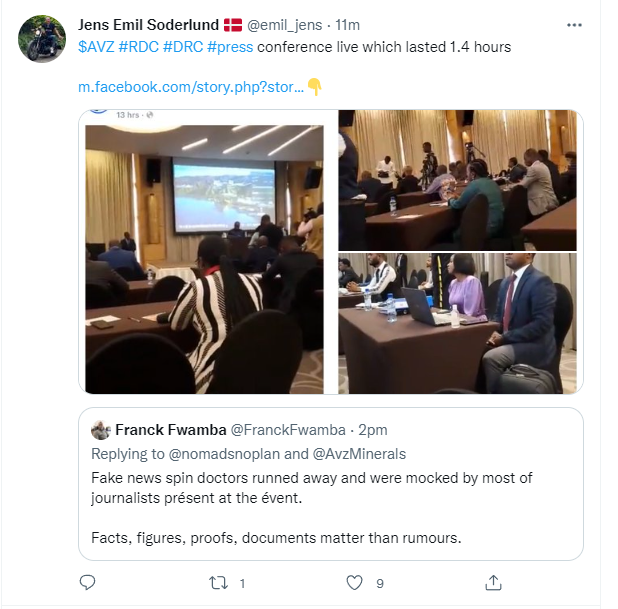Click Franck Fwamba's small avatar

[101, 430]
